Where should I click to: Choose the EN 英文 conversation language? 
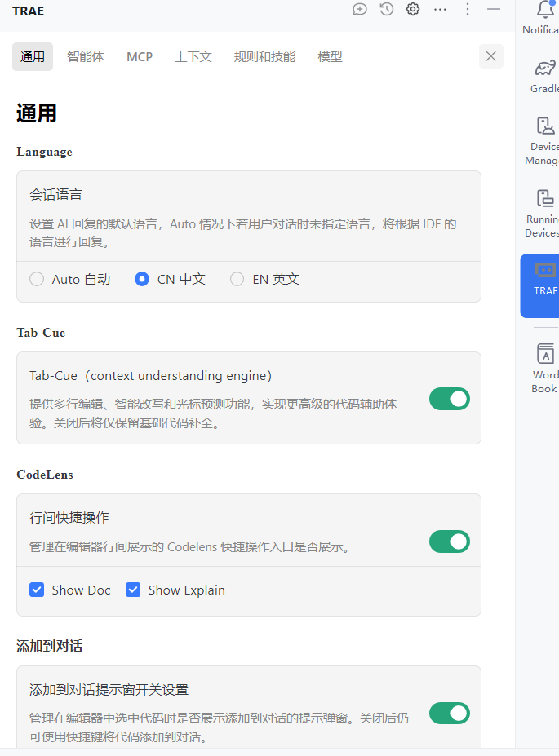(x=237, y=279)
